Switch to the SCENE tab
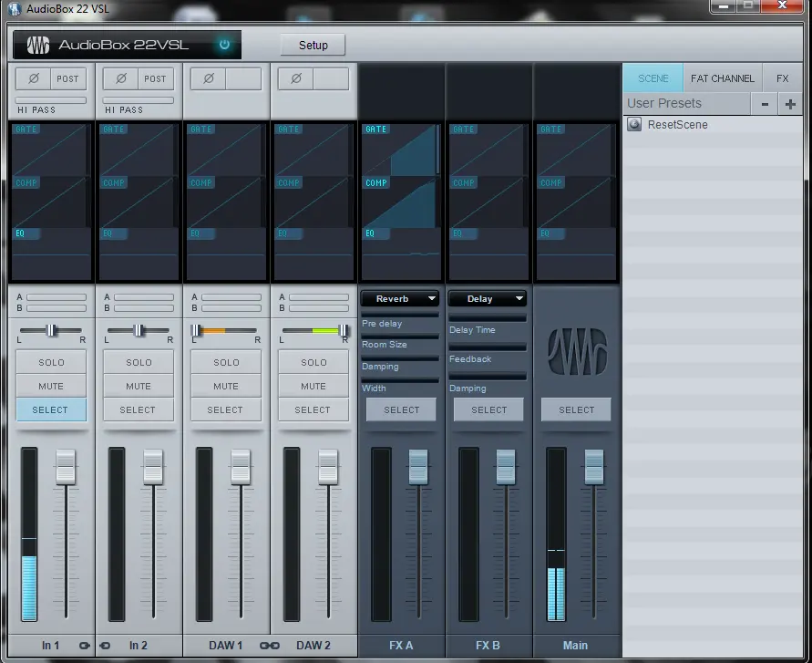Screen dimensions: 812x663 pos(653,78)
